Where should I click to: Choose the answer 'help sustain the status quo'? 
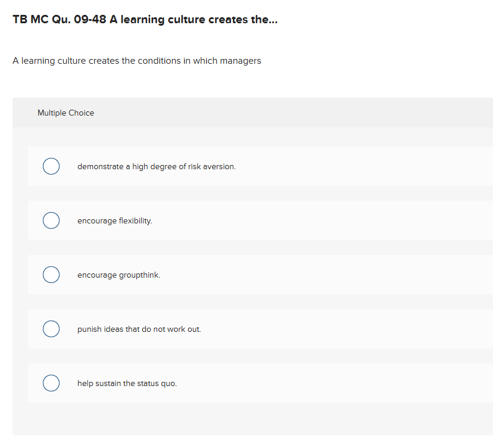(127, 383)
